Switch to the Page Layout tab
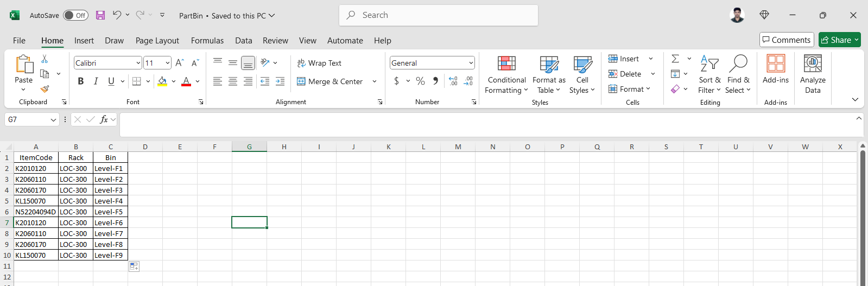Image resolution: width=868 pixels, height=286 pixels. [x=157, y=41]
